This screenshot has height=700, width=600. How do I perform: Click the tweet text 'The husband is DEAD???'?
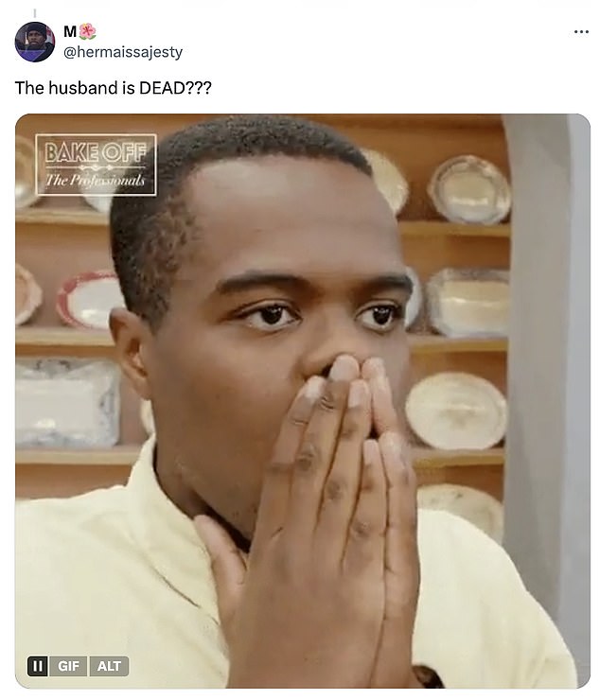tap(113, 88)
